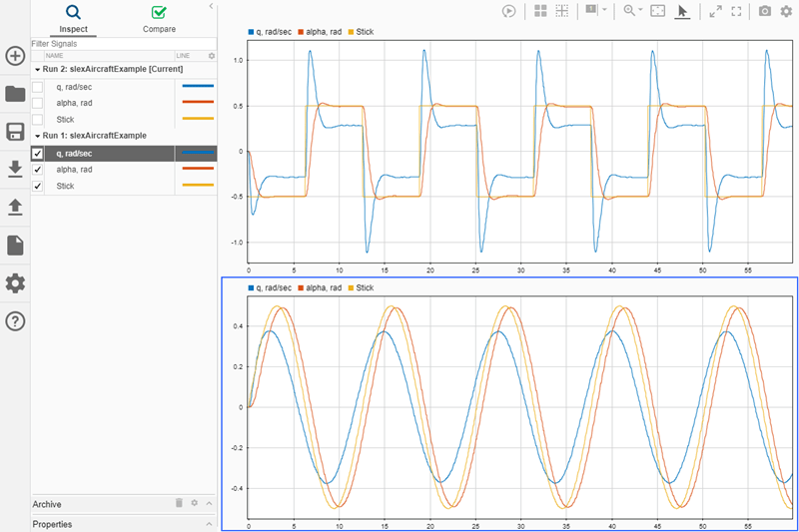The image size is (799, 532).
Task: Check Run 2 Stick signal checkbox
Action: coord(38,119)
